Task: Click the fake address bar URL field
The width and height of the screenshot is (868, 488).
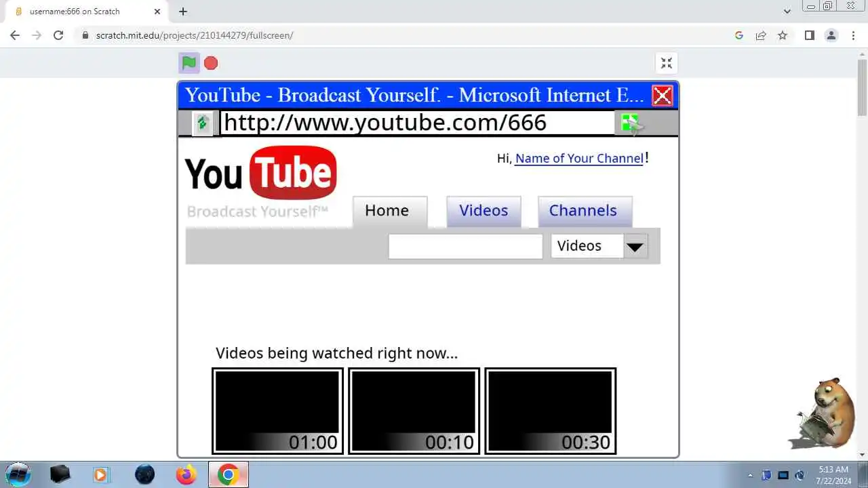Action: (417, 123)
